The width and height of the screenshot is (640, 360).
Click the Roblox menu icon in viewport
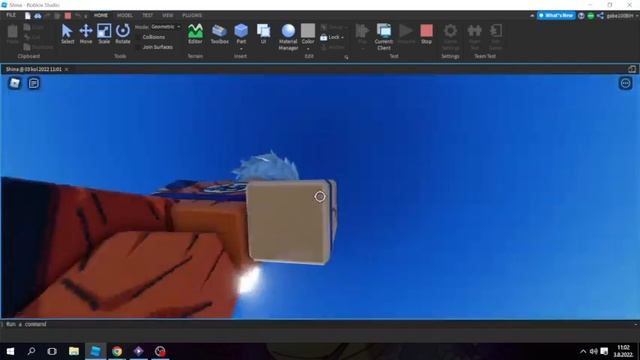(15, 83)
